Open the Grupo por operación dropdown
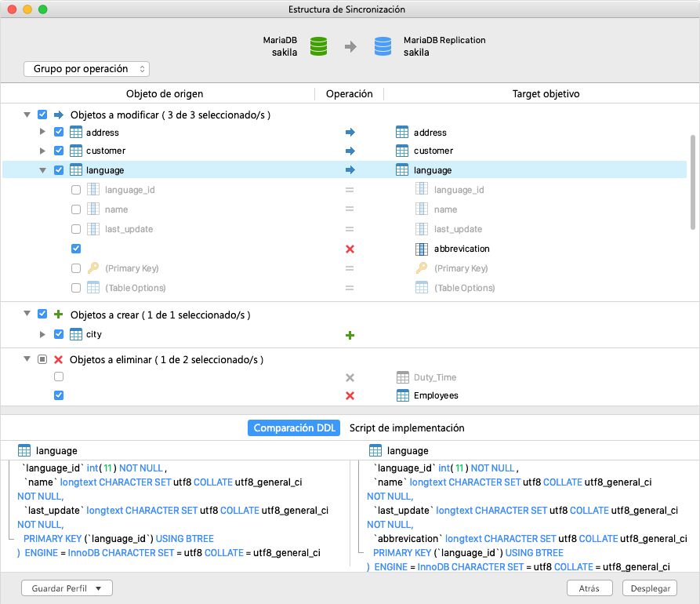 [86, 69]
